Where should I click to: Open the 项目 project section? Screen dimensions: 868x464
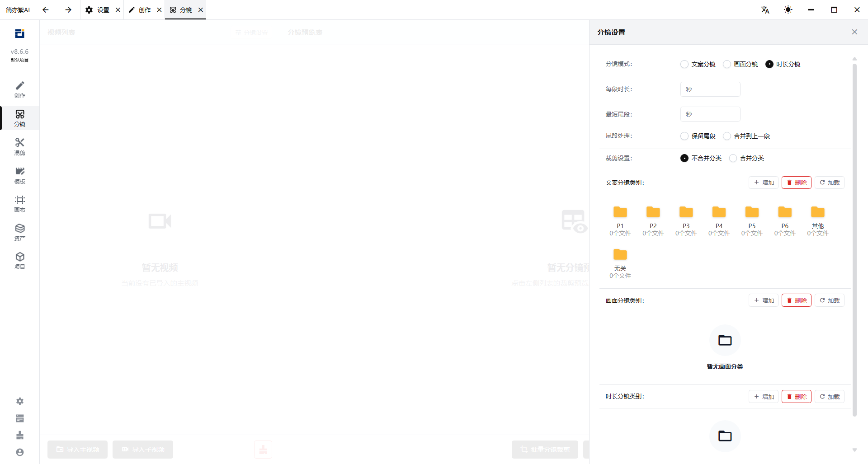coord(19,261)
